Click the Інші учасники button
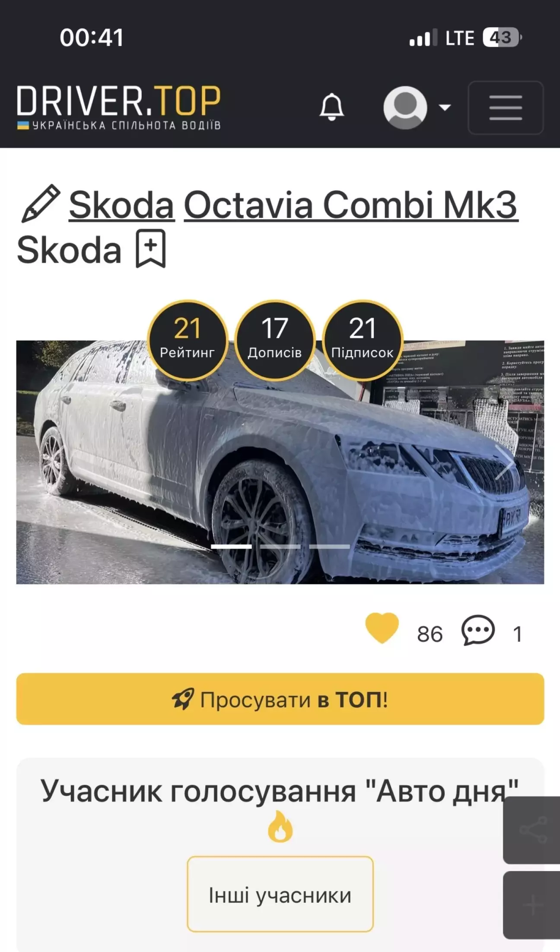Viewport: 560px width, 952px height. click(x=280, y=894)
